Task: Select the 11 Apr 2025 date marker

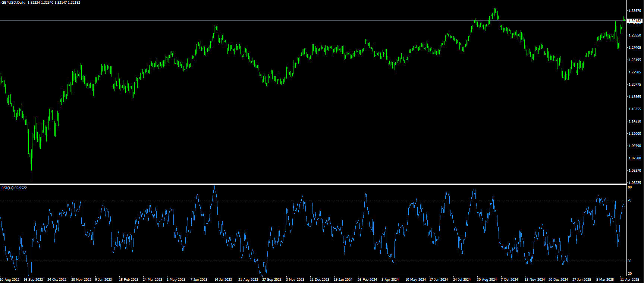Action: coord(629,280)
